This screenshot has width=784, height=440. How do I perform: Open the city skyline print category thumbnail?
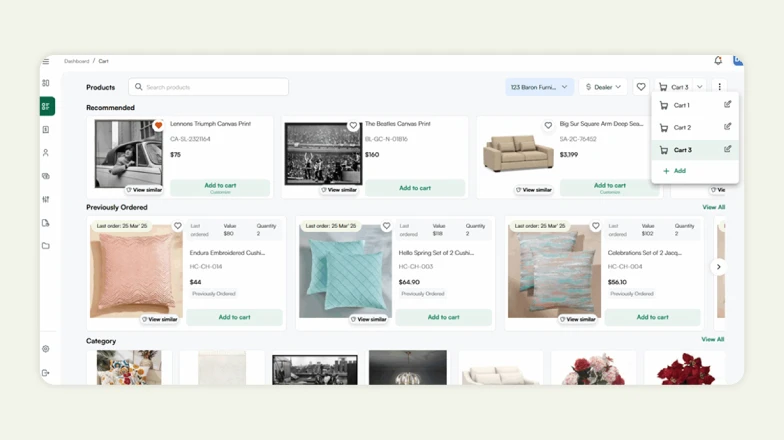(314, 370)
